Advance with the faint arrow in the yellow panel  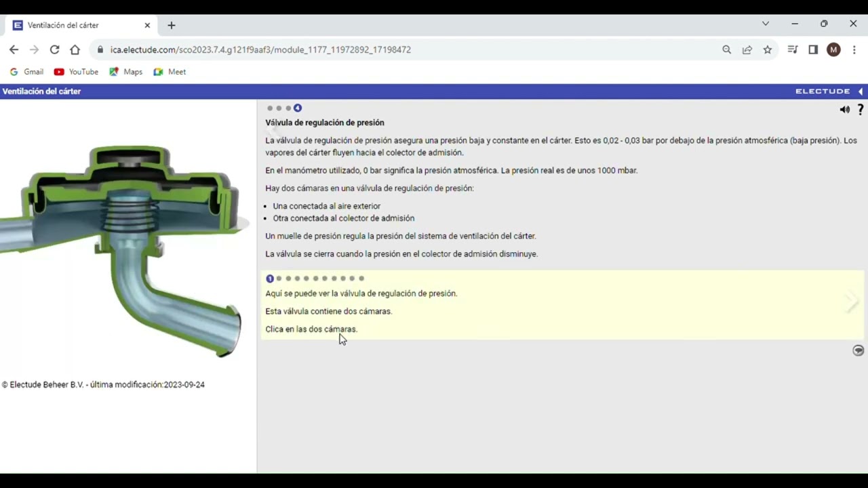click(x=852, y=302)
